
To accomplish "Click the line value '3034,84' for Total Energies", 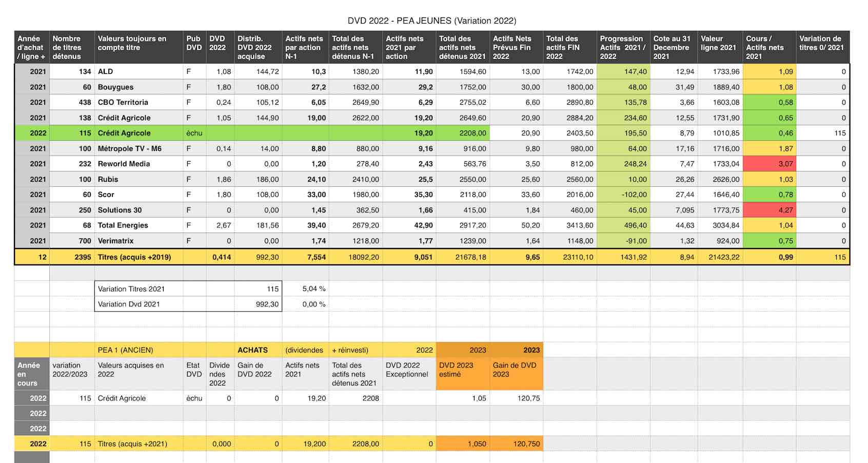I will tap(720, 225).
